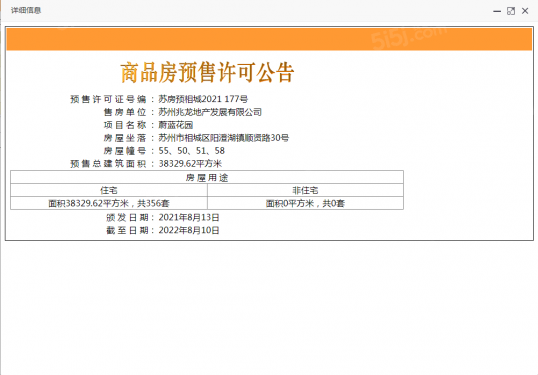The width and height of the screenshot is (538, 375).
Task: Minimize the 详细信息 window
Action: click(497, 11)
